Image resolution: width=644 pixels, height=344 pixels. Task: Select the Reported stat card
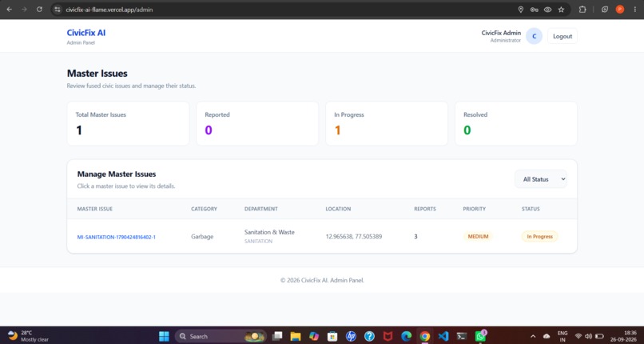[257, 124]
